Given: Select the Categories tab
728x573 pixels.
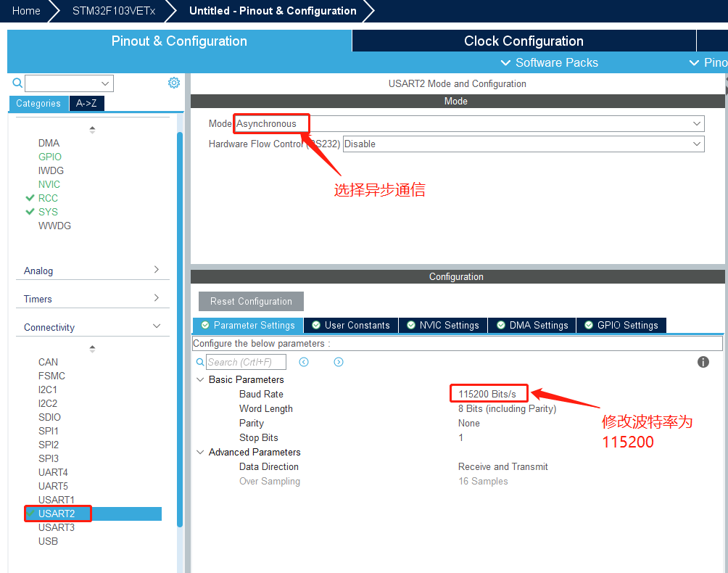Looking at the screenshot, I should point(38,104).
